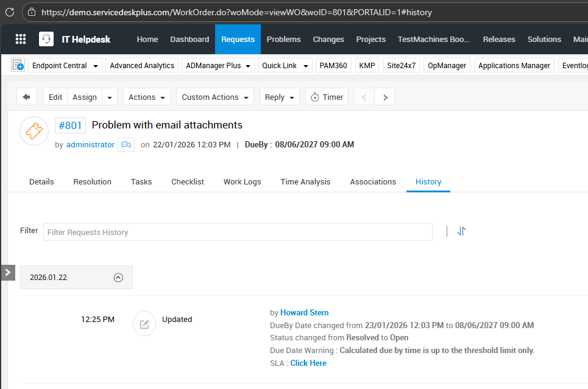
Task: Collapse the 2026.01.22 date group
Action: point(118,278)
